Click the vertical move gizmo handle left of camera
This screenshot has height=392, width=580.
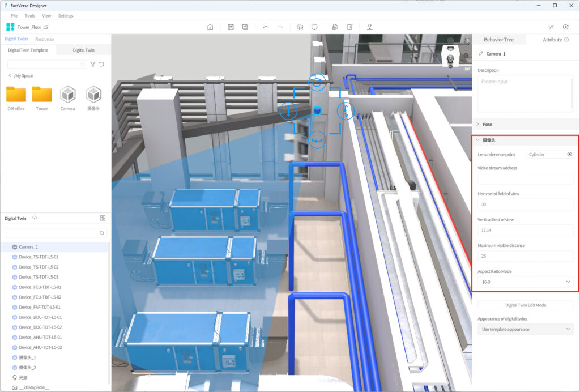pyautogui.click(x=288, y=111)
